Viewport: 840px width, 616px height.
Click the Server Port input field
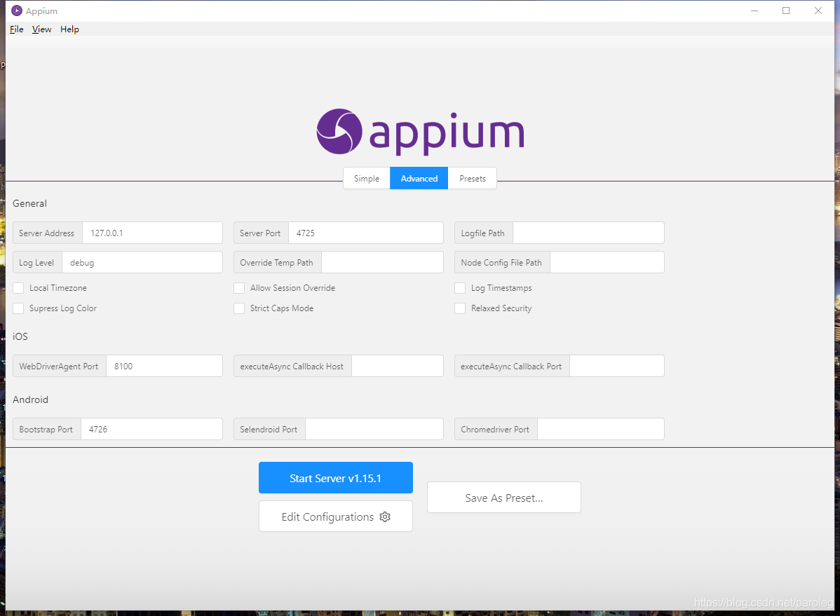coord(366,233)
